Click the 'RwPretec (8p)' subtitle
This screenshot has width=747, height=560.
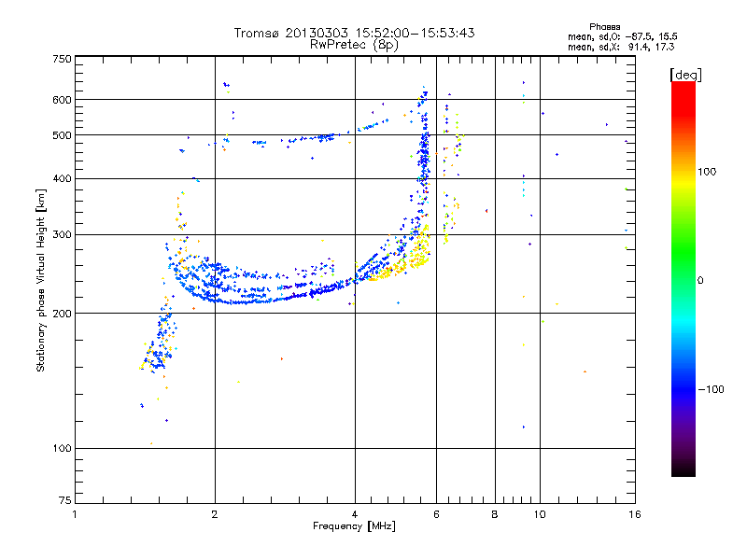(x=354, y=45)
